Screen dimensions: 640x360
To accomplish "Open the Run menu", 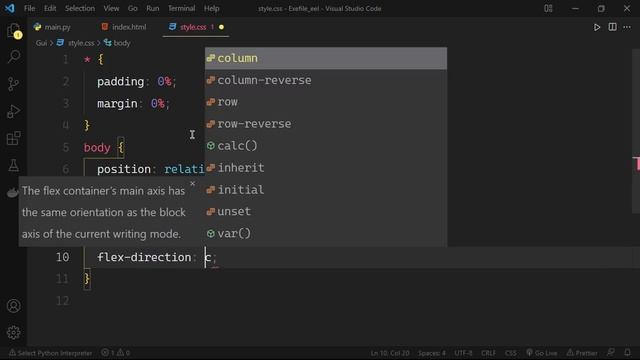I will click(x=153, y=8).
